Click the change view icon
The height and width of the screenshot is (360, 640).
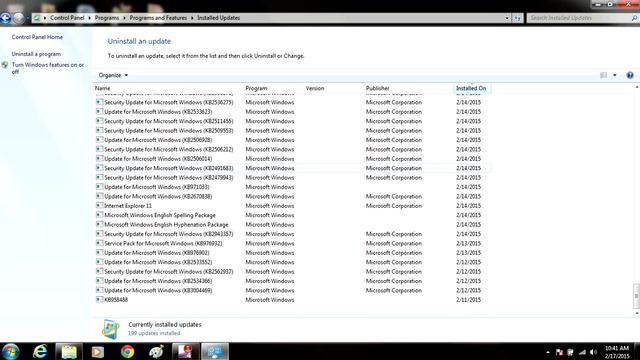603,75
